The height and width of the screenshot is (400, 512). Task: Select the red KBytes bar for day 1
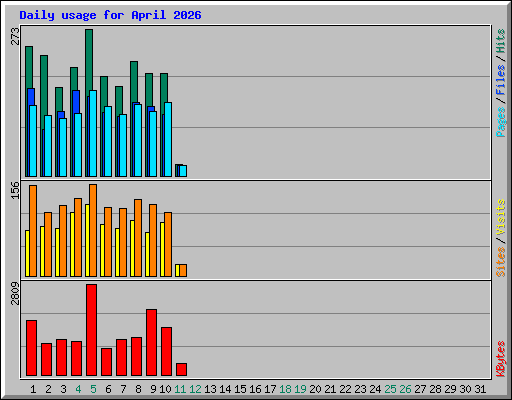tap(31, 348)
